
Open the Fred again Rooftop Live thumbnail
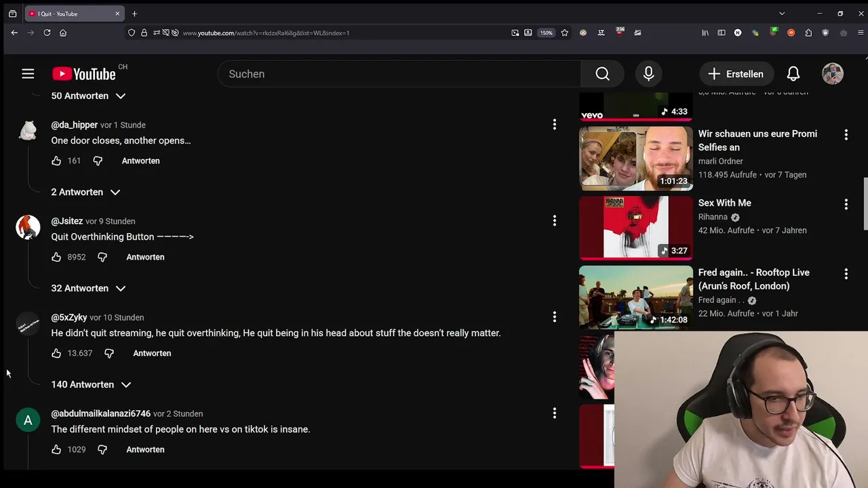click(636, 298)
